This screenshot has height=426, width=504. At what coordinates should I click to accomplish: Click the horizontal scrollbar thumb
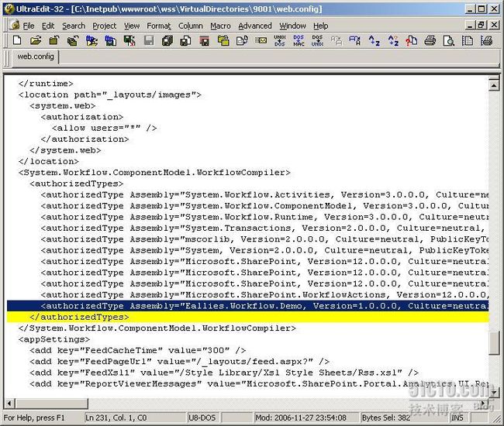tap(51, 403)
